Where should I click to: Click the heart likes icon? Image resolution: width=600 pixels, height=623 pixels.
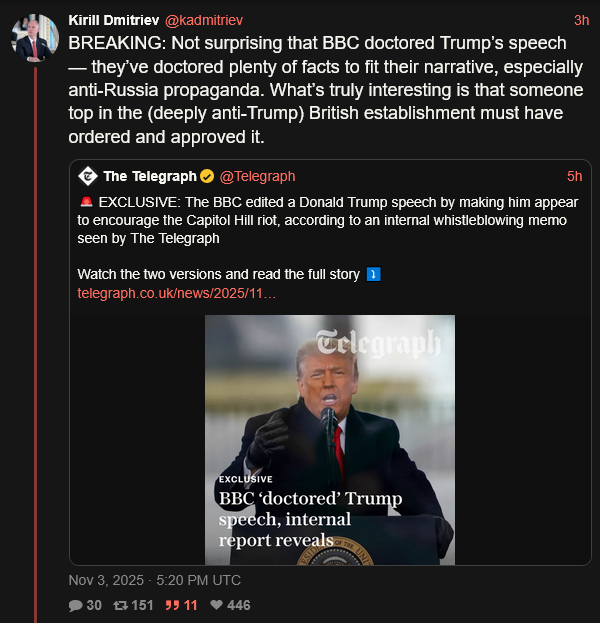click(214, 605)
